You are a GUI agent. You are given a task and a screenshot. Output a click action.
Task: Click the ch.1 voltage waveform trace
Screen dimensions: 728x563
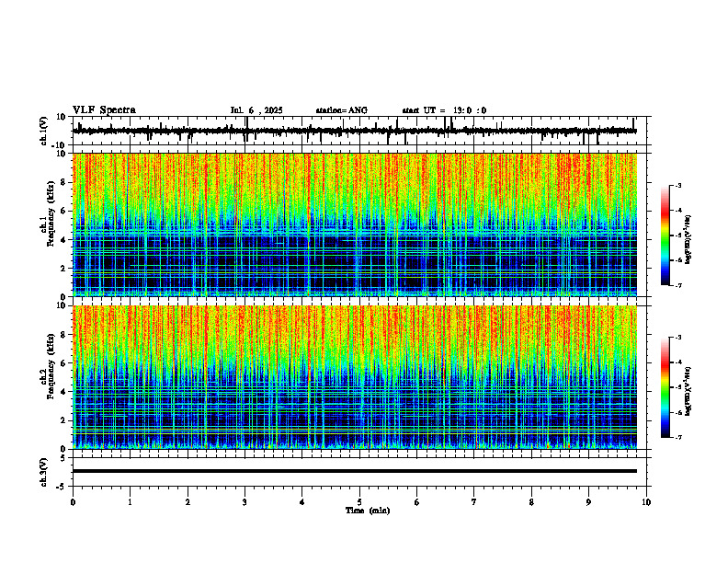tap(354, 131)
